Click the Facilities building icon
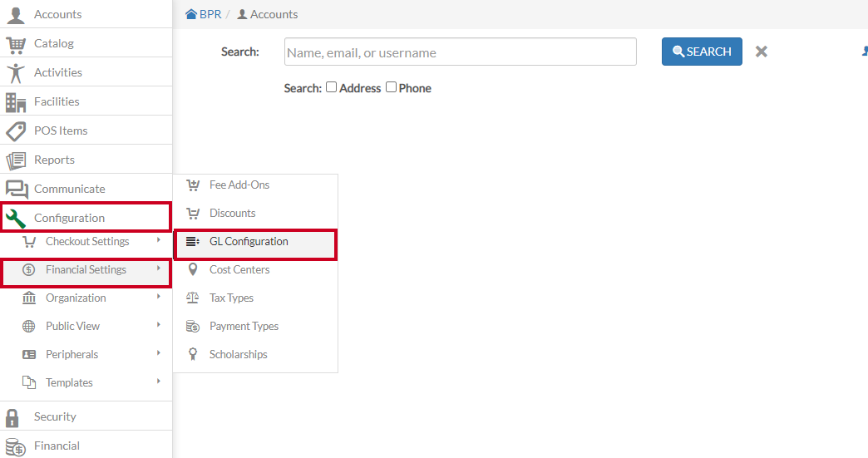The height and width of the screenshot is (458, 868). click(x=16, y=102)
